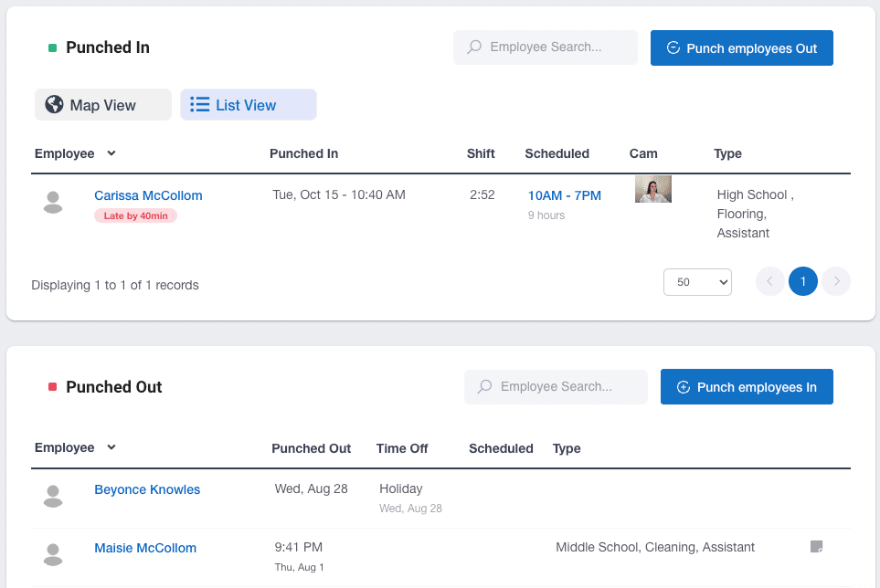
Task: View Carissa McCollom's camera photo thumbnail
Action: click(653, 189)
